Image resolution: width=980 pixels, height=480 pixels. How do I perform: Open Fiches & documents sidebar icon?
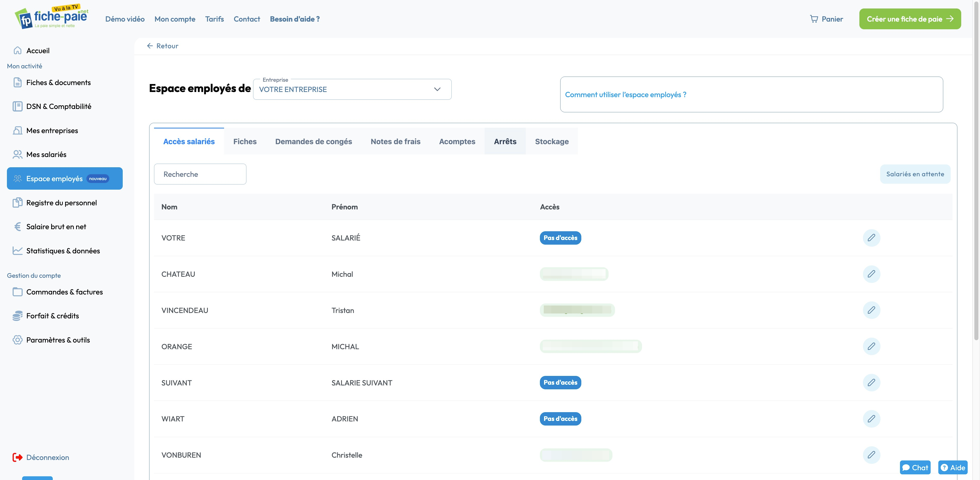coord(17,82)
